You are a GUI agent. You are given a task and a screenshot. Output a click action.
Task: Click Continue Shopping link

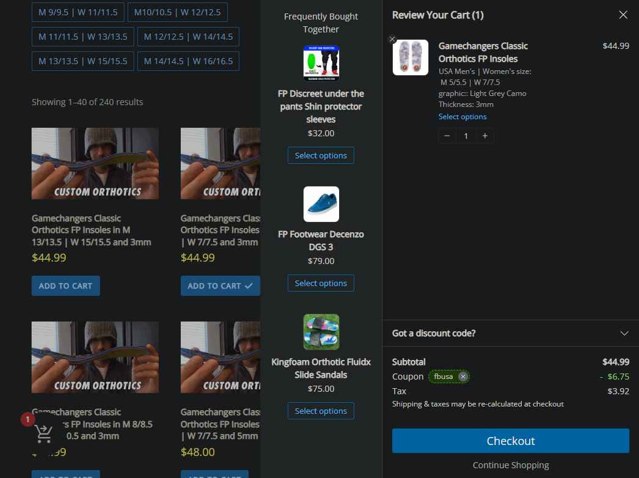click(510, 465)
